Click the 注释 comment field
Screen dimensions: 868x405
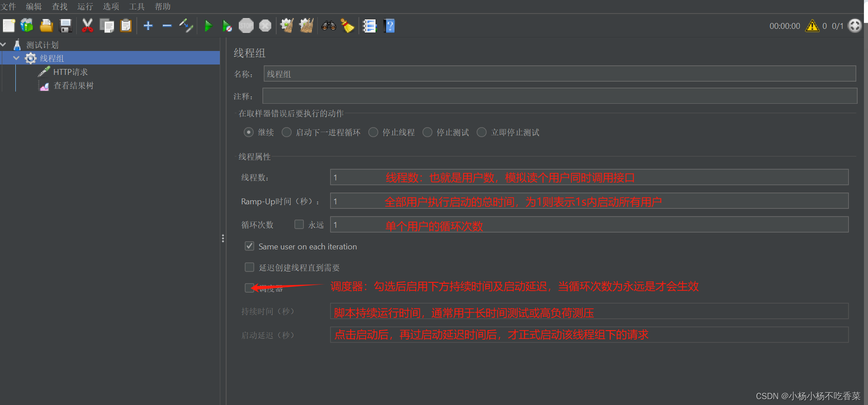(x=560, y=96)
